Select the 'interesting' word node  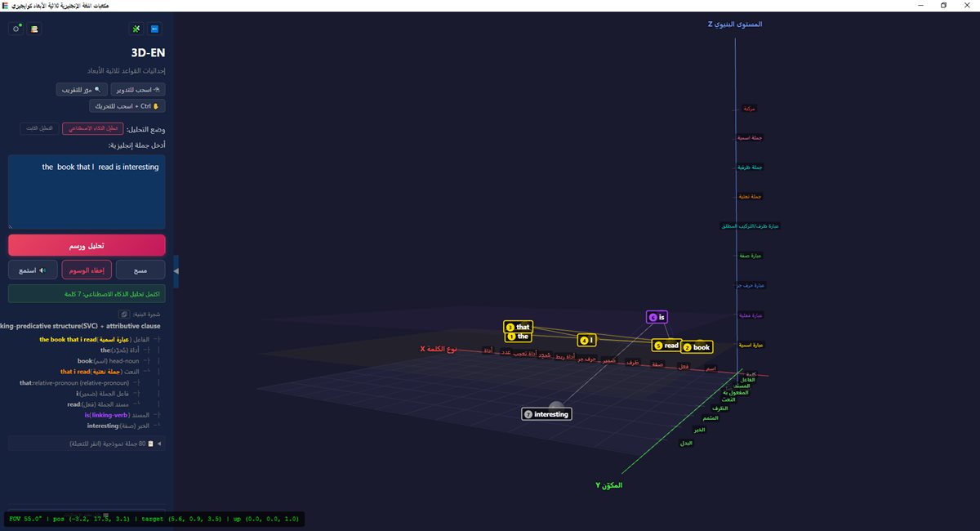point(546,414)
